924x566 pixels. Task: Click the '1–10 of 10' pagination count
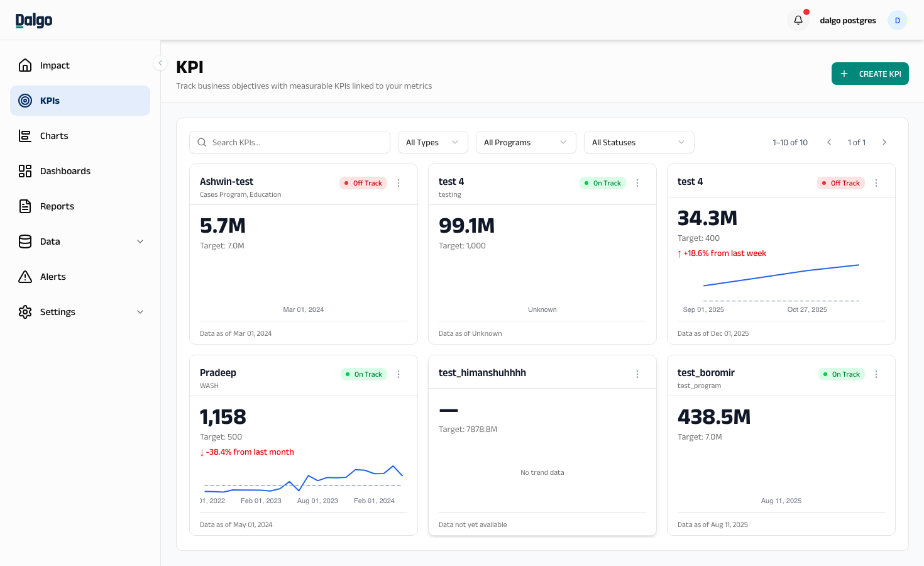(790, 143)
